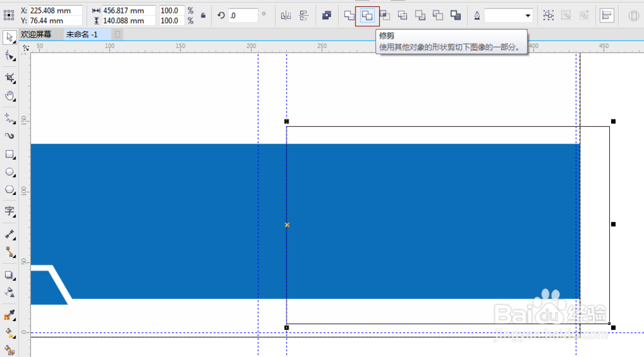Select the Text tool
The width and height of the screenshot is (644, 357).
(10, 212)
